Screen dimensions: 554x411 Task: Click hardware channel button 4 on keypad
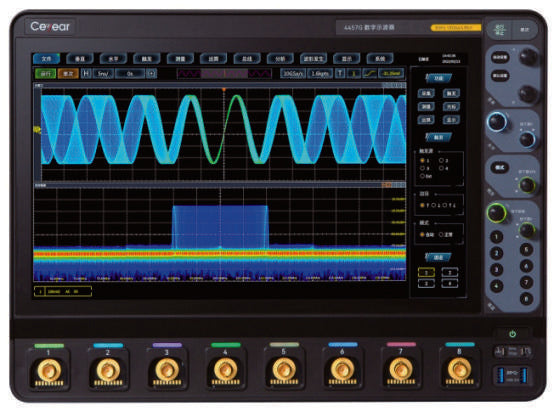496,286
